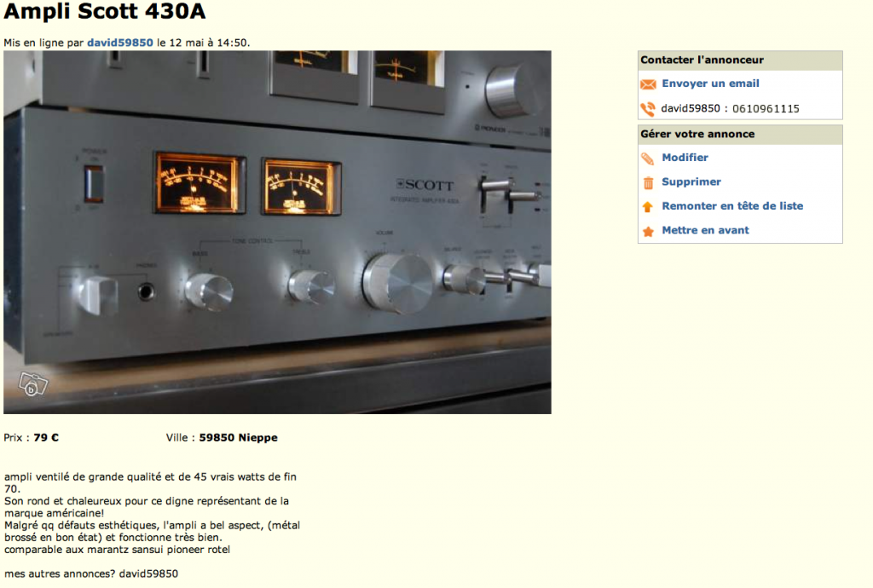Click the orange up-arrow icon
This screenshot has height=588, width=873.
648,207
